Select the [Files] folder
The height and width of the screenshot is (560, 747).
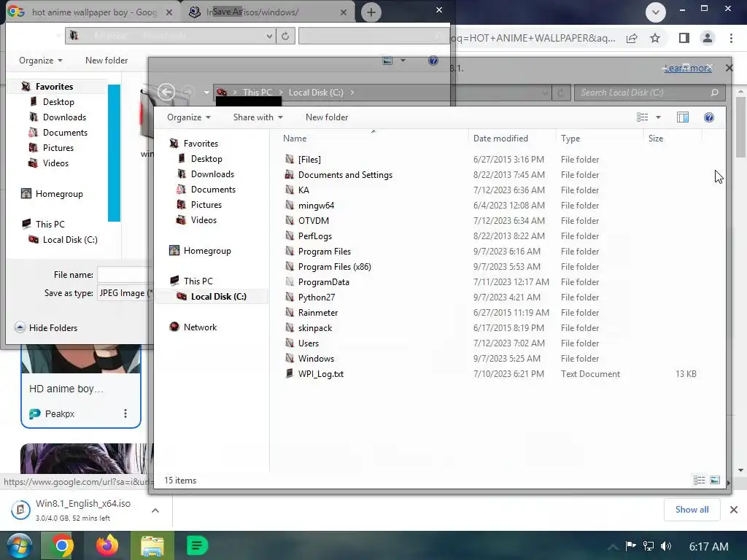309,160
